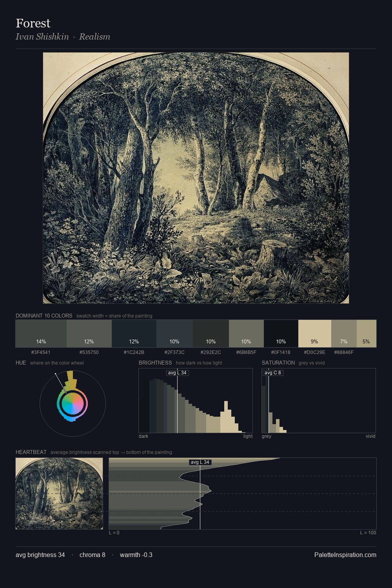Image resolution: width=392 pixels, height=588 pixels.
Task: Choose the #2F373C swatch
Action: [174, 334]
